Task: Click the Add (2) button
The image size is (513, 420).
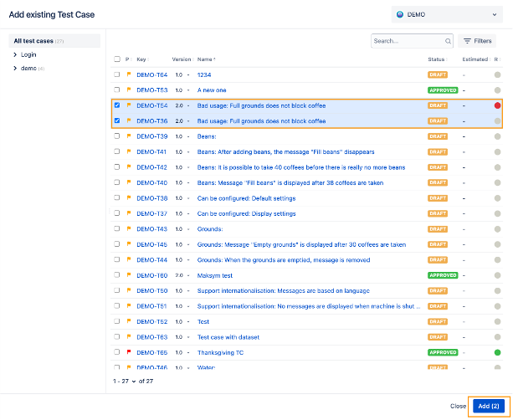Action: [x=487, y=406]
